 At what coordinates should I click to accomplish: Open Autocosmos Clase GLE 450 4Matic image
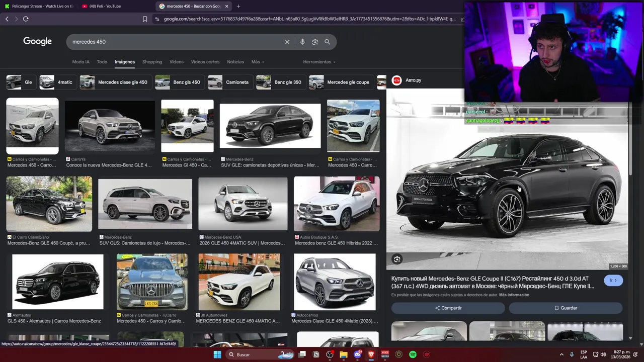[x=335, y=282]
